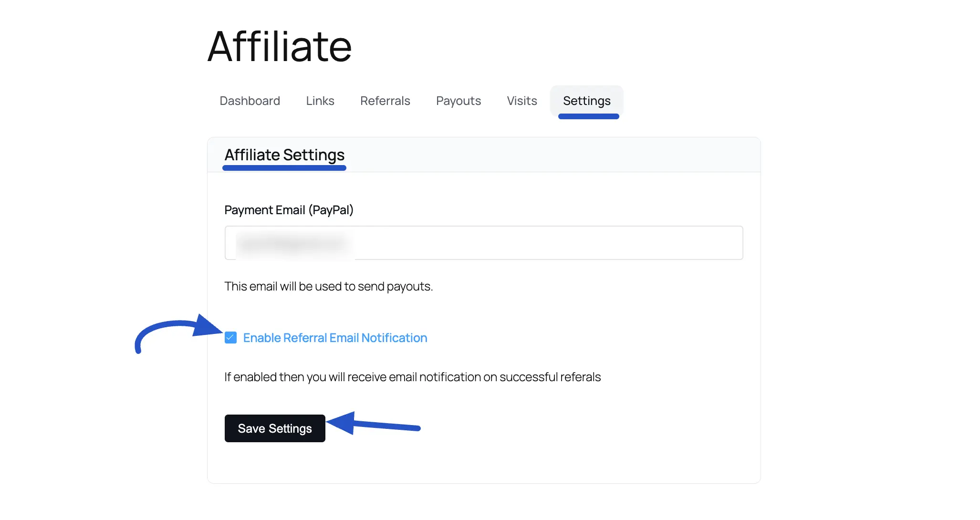Click the Affiliate Settings section header
980x520 pixels.
coord(284,155)
